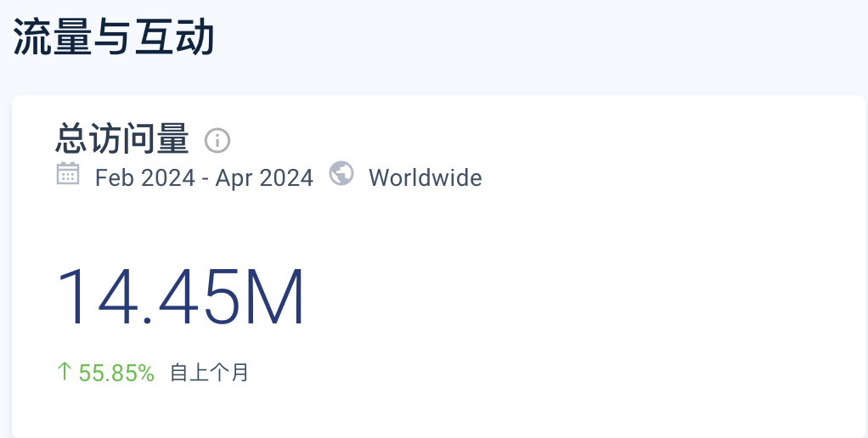
Task: Click the globe icon next to Worldwide
Action: coord(341,173)
